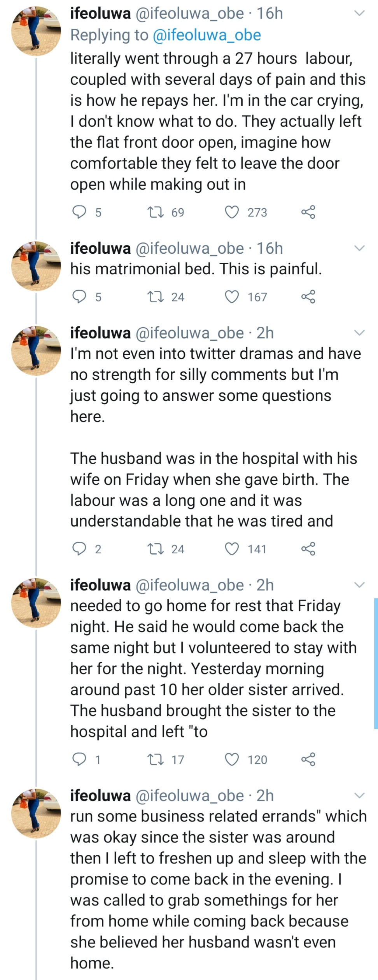Image resolution: width=378 pixels, height=980 pixels.
Task: Reply to the first tweet
Action: point(80,212)
